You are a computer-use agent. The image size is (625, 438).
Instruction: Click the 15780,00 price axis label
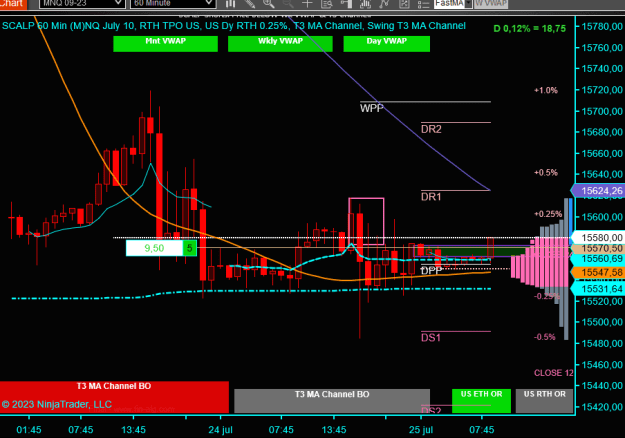[602, 26]
